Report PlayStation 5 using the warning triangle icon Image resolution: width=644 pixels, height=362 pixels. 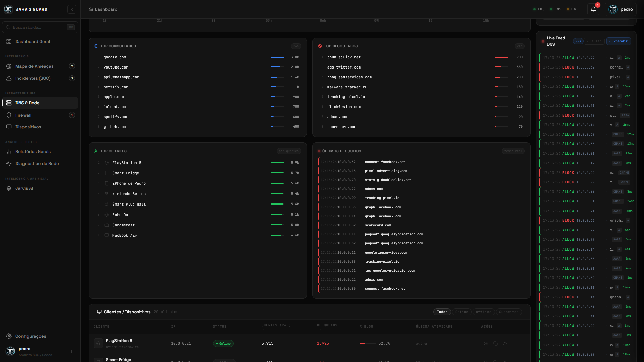click(505, 343)
